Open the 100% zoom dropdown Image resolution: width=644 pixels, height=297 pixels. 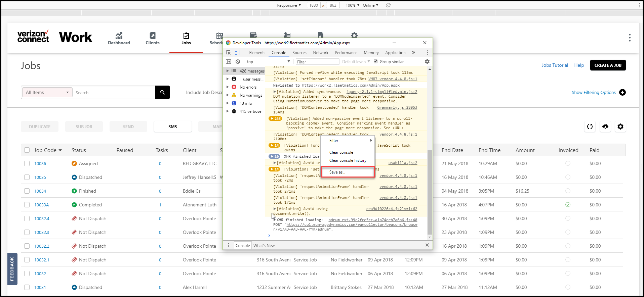point(353,5)
